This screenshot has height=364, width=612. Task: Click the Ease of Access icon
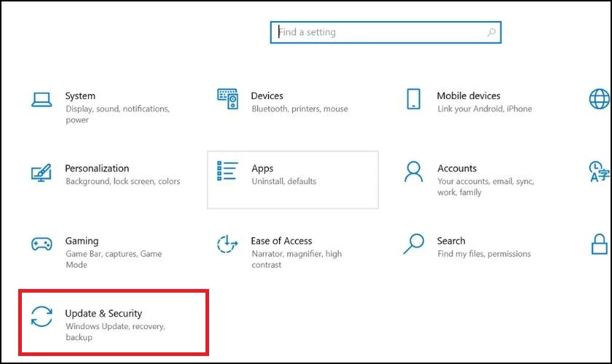[x=227, y=244]
